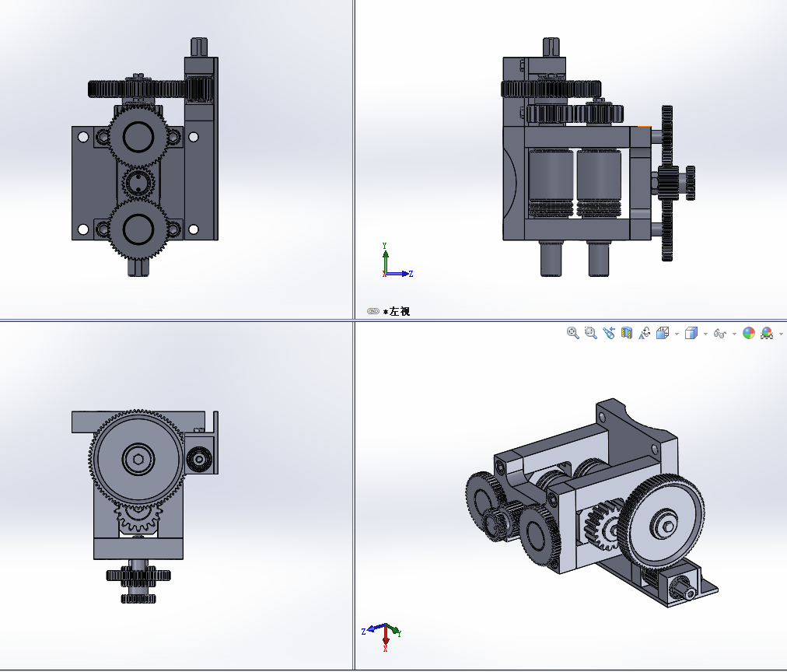The image size is (787, 672).
Task: Click the View Orientation cube icon
Action: (x=663, y=333)
